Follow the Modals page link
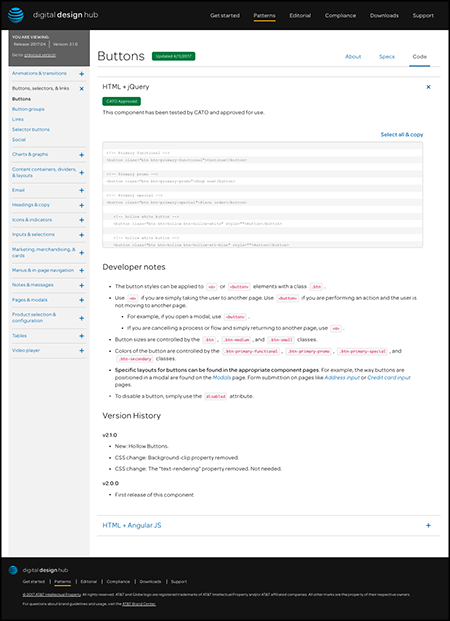Image resolution: width=450 pixels, height=621 pixels. pyautogui.click(x=222, y=377)
